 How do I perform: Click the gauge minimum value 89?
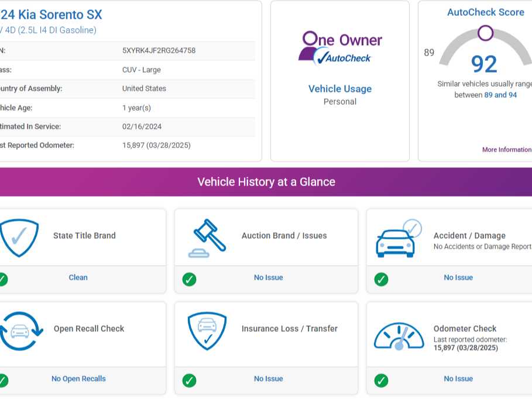point(429,53)
